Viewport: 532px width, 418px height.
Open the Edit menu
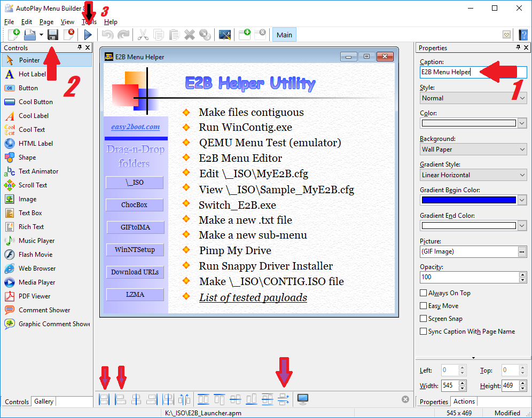coord(27,22)
